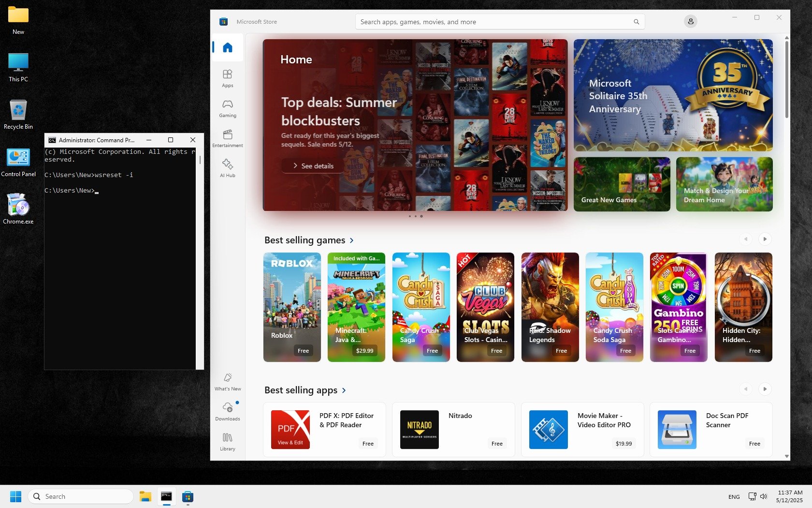
Task: Open the Apps section in sidebar
Action: (227, 78)
